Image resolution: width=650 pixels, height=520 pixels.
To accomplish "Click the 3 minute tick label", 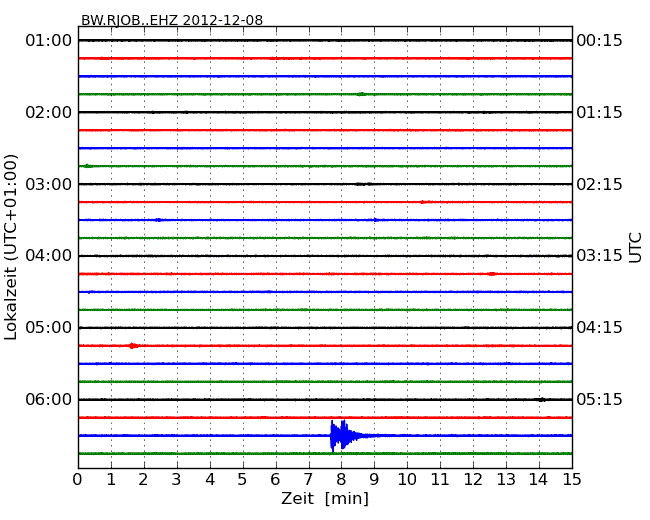I will 177,480.
